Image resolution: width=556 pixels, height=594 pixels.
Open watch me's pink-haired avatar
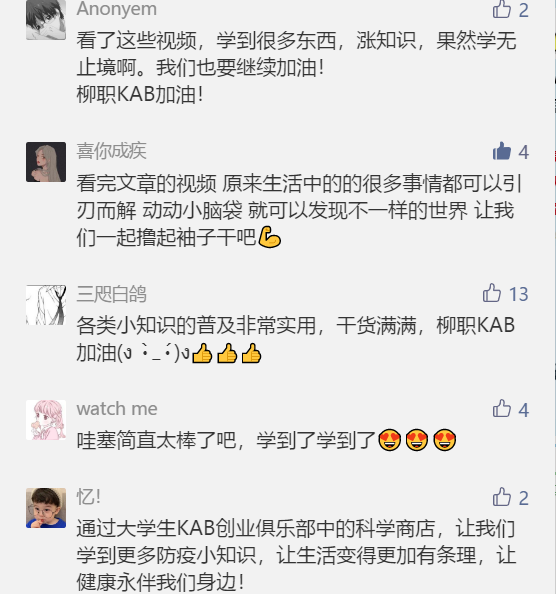coord(46,420)
